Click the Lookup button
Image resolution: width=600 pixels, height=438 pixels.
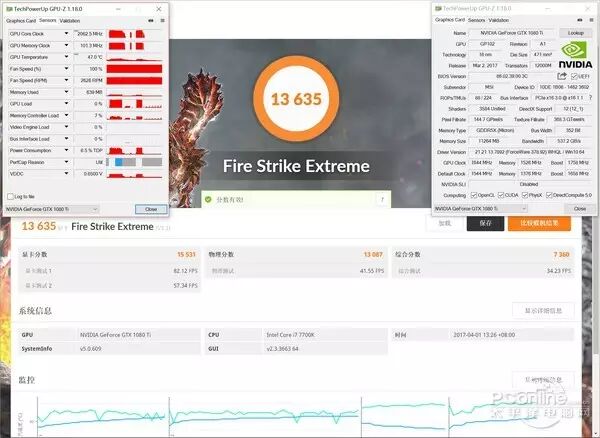(576, 33)
